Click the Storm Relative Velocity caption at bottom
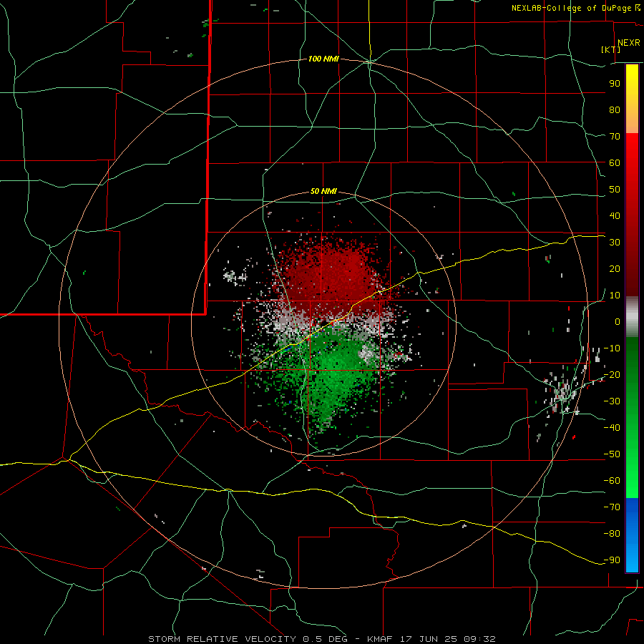This screenshot has height=644, width=644. [322, 639]
